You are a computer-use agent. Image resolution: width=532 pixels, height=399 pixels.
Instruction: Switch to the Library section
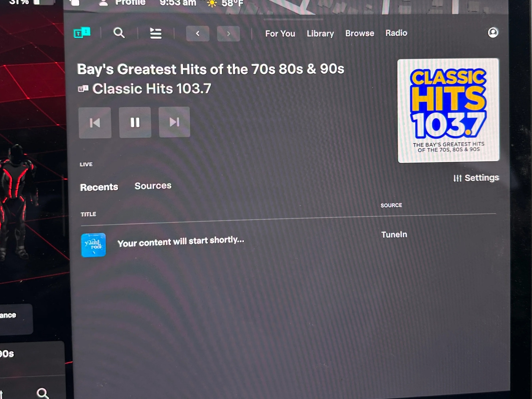(x=320, y=34)
